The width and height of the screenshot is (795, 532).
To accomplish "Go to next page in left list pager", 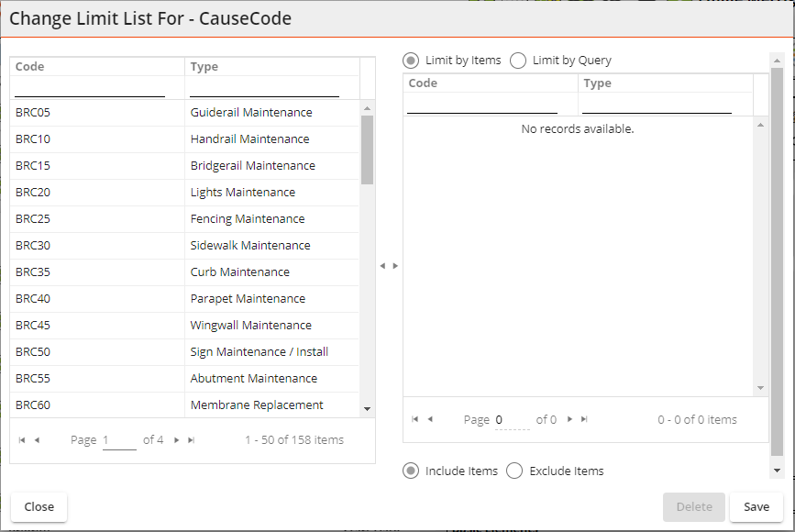I will pyautogui.click(x=177, y=440).
